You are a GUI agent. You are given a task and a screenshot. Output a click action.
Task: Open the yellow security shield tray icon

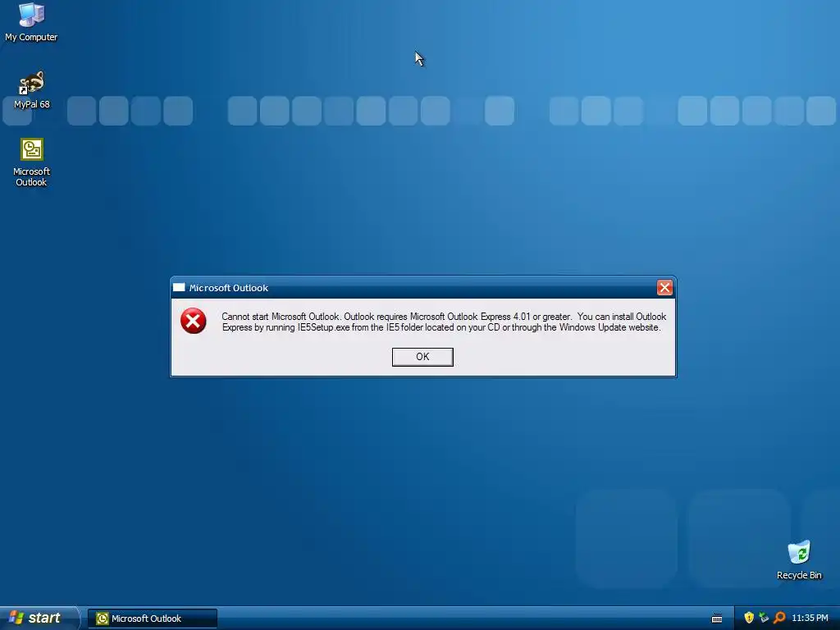(x=749, y=618)
